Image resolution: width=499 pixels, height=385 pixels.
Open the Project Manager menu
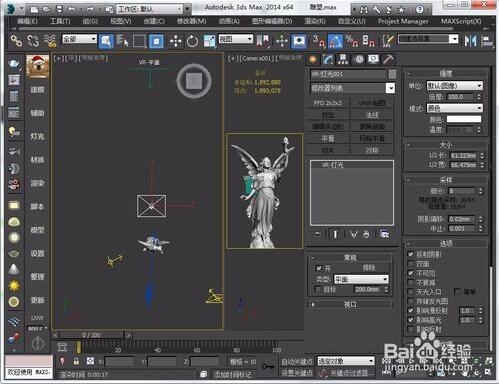click(403, 21)
